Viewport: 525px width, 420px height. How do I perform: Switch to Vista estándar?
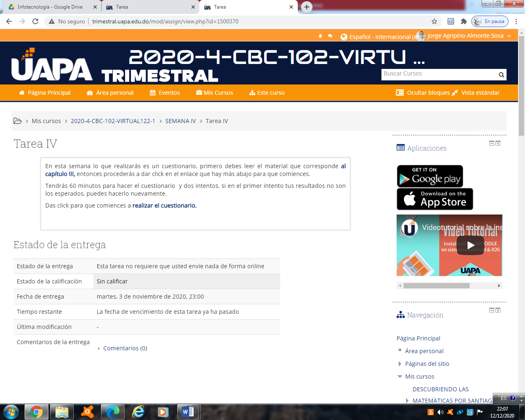476,93
